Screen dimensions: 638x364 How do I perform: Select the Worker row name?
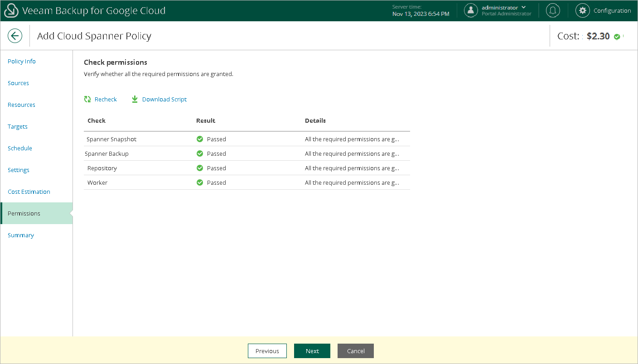click(97, 182)
